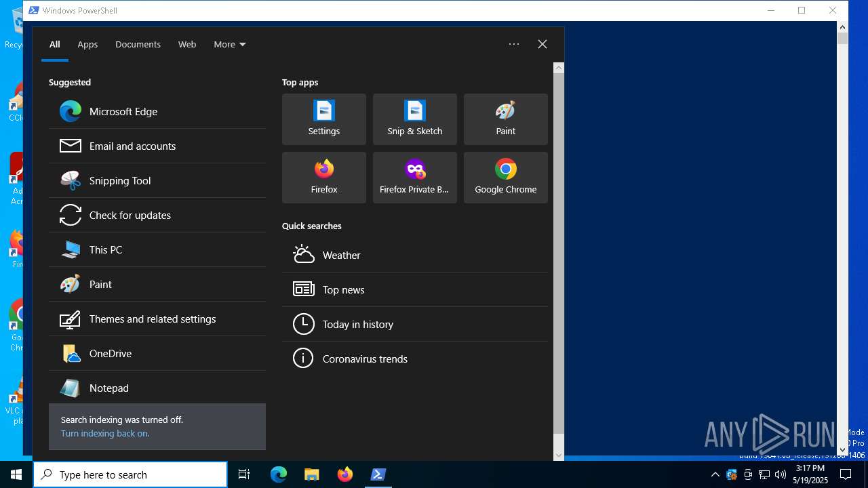The width and height of the screenshot is (868, 488).
Task: Launch Firefox tile in Top apps
Action: 324,178
